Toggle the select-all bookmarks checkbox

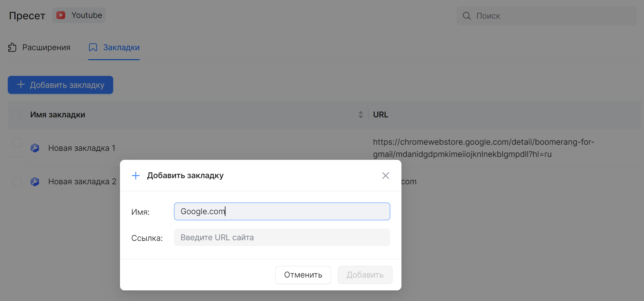[17, 115]
